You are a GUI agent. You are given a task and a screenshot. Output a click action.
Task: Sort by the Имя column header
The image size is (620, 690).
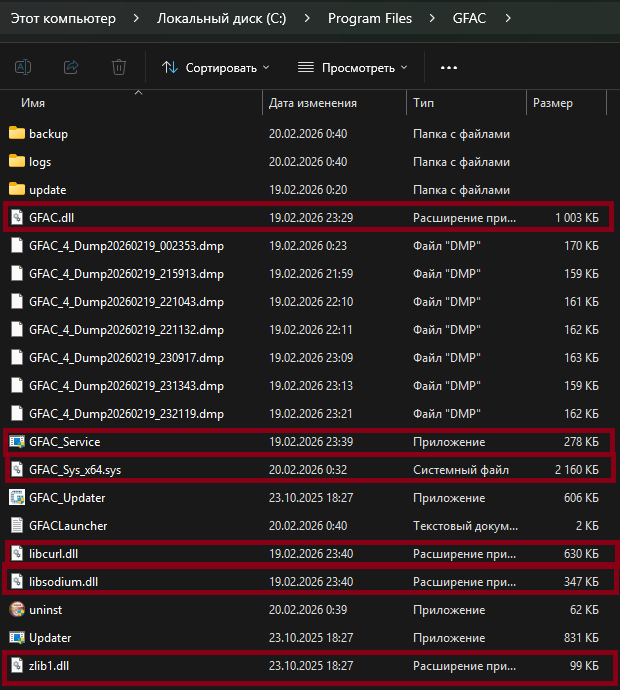tap(33, 103)
